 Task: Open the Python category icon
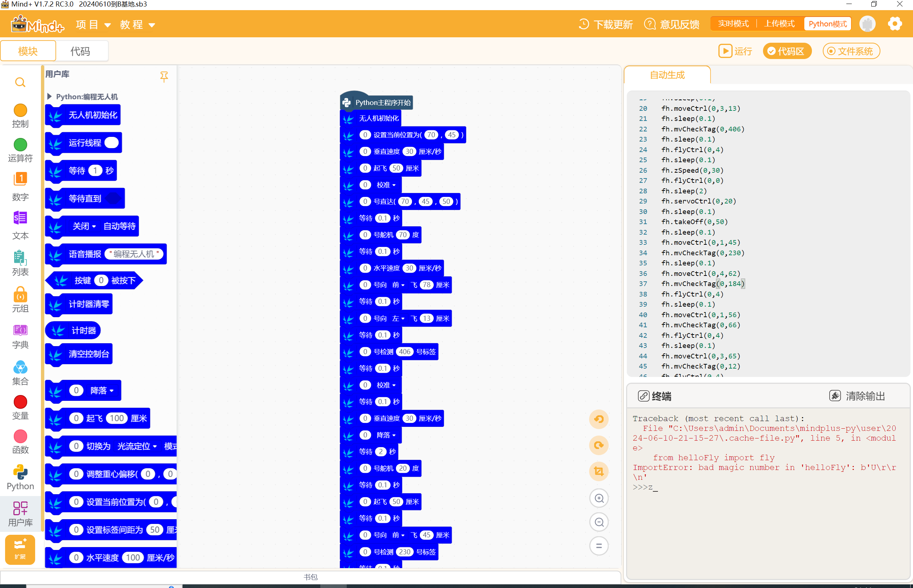pos(20,472)
